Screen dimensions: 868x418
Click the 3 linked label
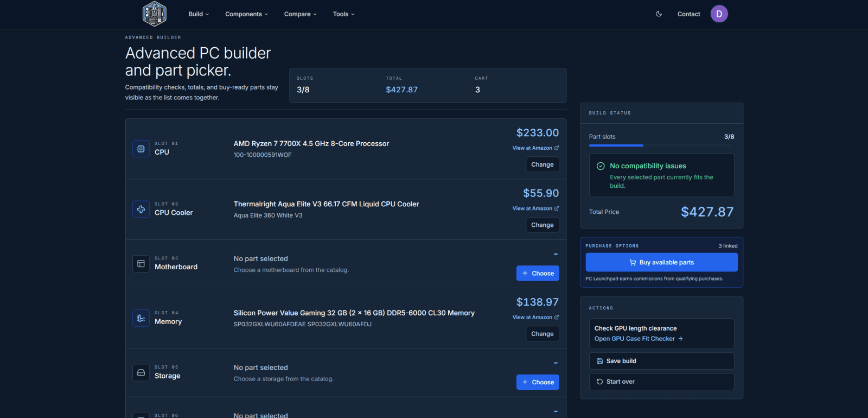728,246
